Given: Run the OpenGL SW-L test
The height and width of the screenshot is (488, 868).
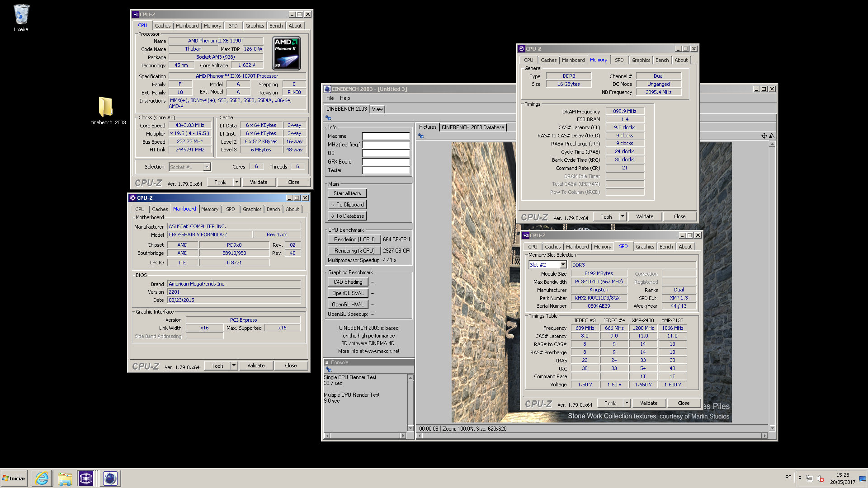Looking at the screenshot, I should [x=348, y=293].
